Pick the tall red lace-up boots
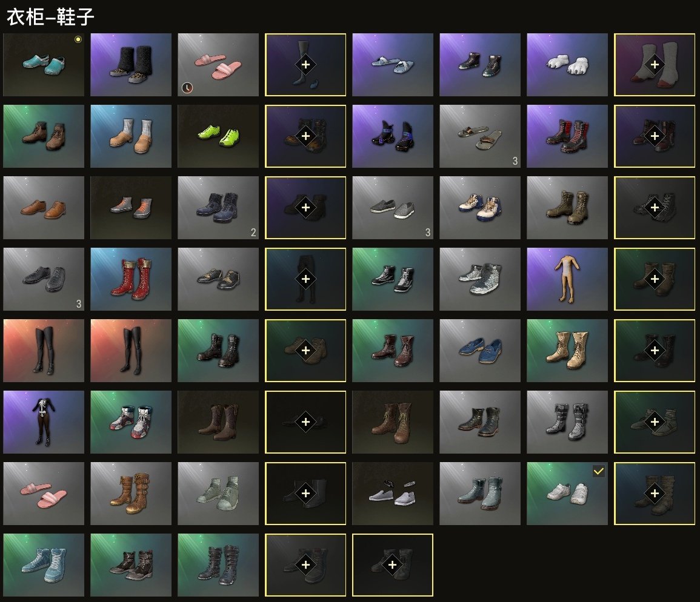The width and height of the screenshot is (700, 602). point(131,279)
